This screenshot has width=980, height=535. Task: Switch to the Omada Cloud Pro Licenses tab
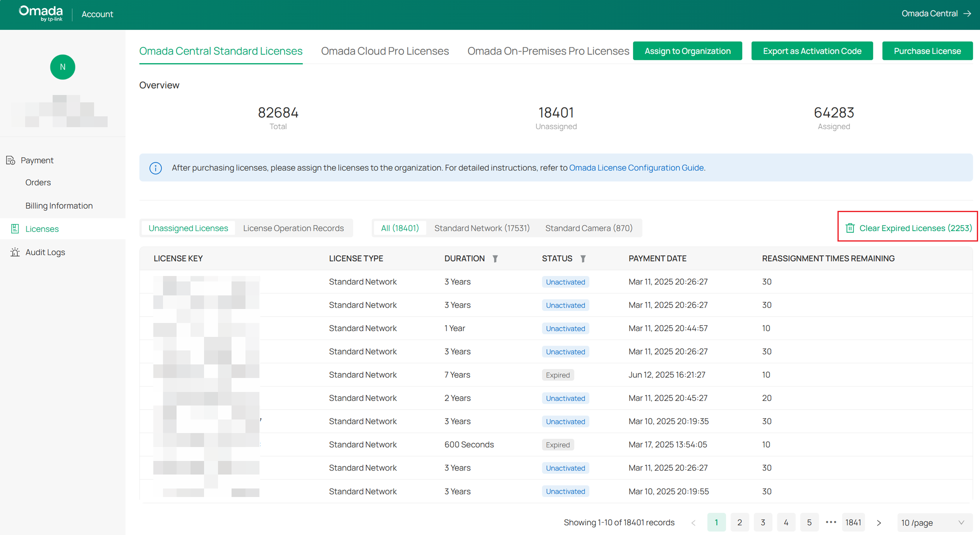pyautogui.click(x=385, y=51)
